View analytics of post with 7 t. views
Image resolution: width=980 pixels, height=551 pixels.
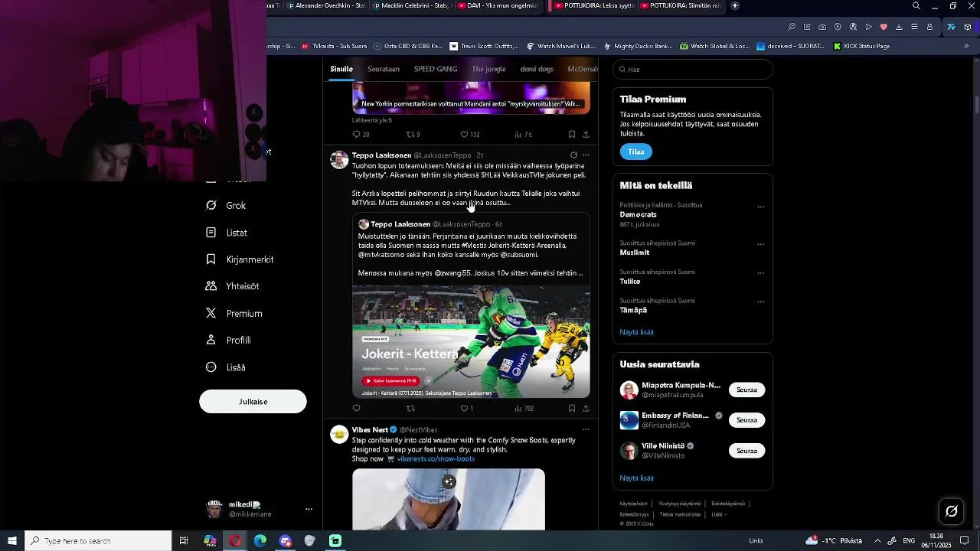point(524,134)
